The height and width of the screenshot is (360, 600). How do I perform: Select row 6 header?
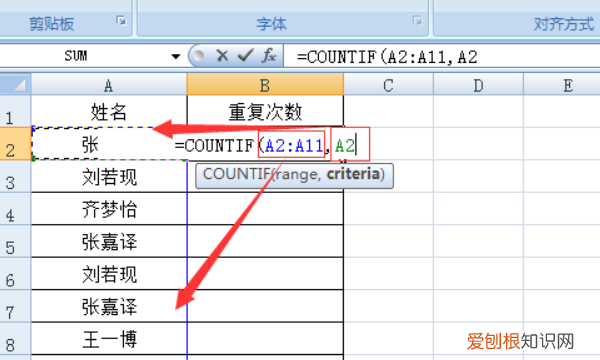pos(15,274)
